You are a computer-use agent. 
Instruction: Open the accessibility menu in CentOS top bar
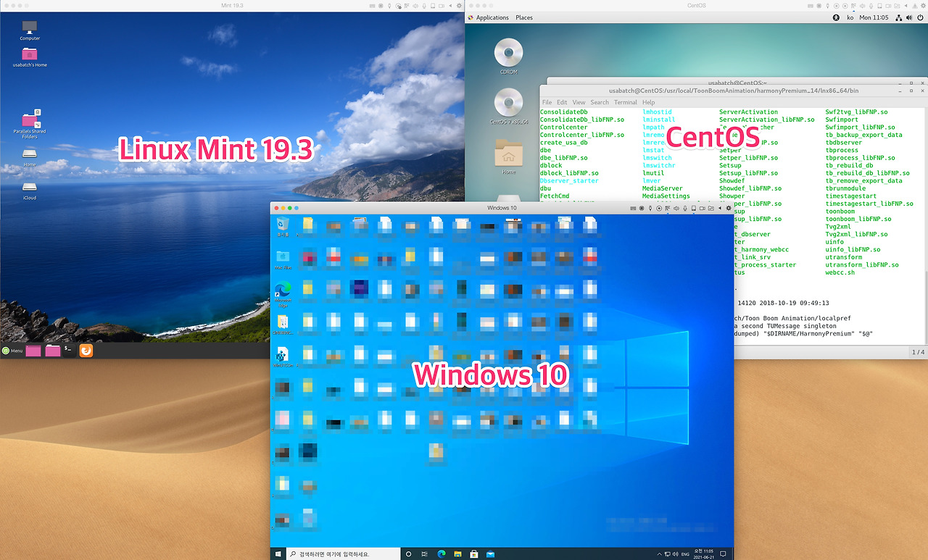835,17
